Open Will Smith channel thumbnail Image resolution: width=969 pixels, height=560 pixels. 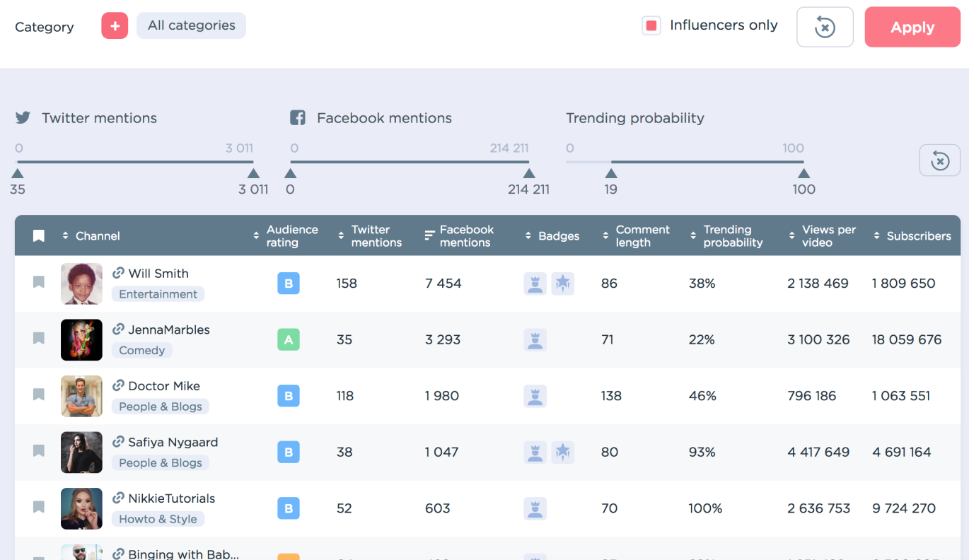click(81, 284)
